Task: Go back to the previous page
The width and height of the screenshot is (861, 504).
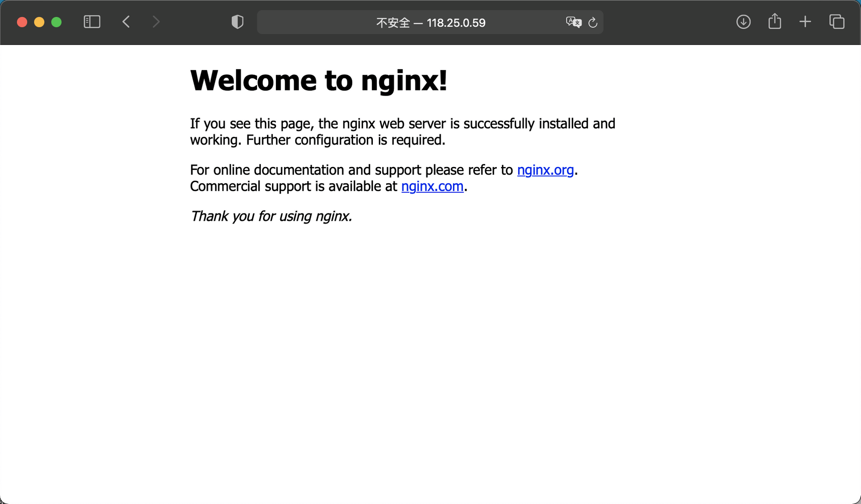Action: pyautogui.click(x=126, y=22)
